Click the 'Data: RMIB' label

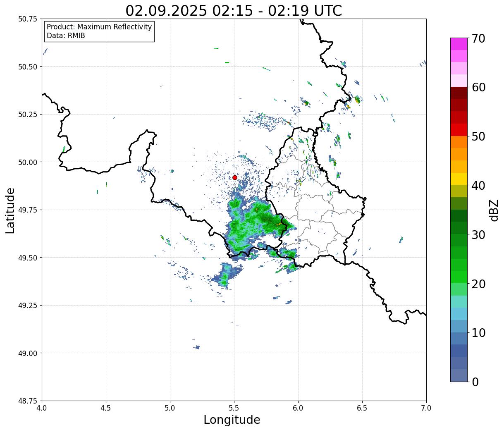(66, 36)
